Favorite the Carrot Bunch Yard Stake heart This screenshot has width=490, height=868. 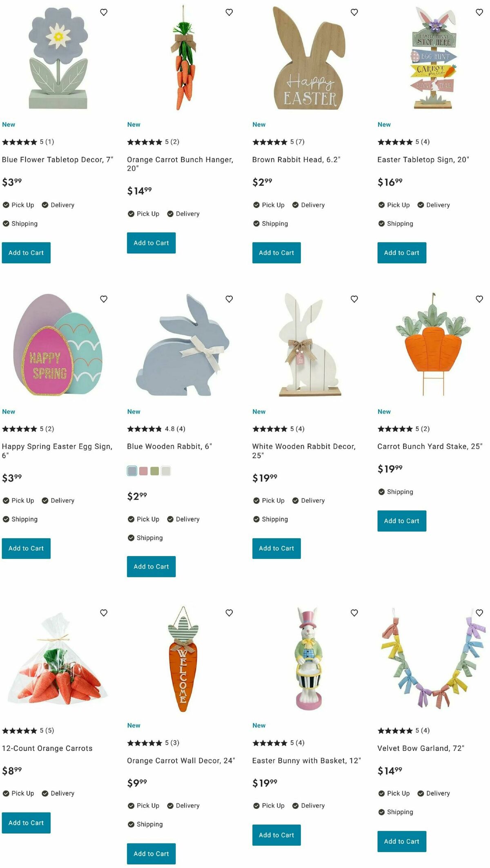(x=479, y=299)
